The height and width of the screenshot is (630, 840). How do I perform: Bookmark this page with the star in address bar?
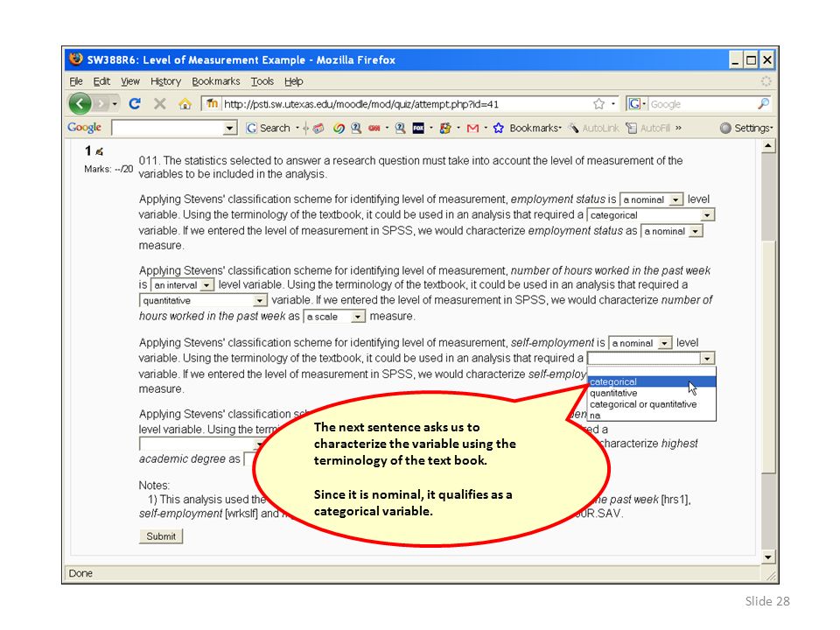pyautogui.click(x=598, y=103)
